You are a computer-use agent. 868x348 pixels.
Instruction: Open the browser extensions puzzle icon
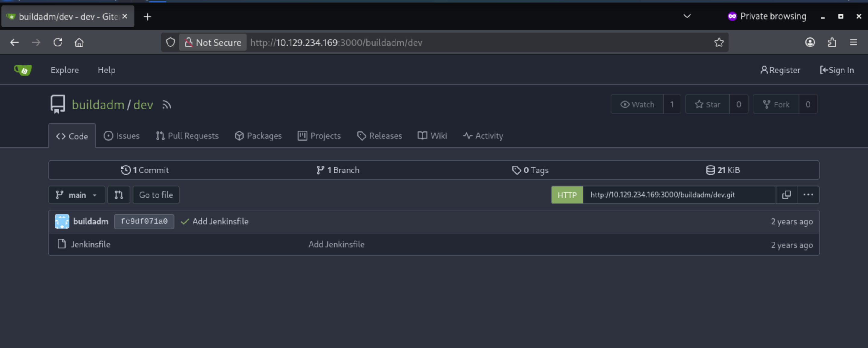click(832, 43)
